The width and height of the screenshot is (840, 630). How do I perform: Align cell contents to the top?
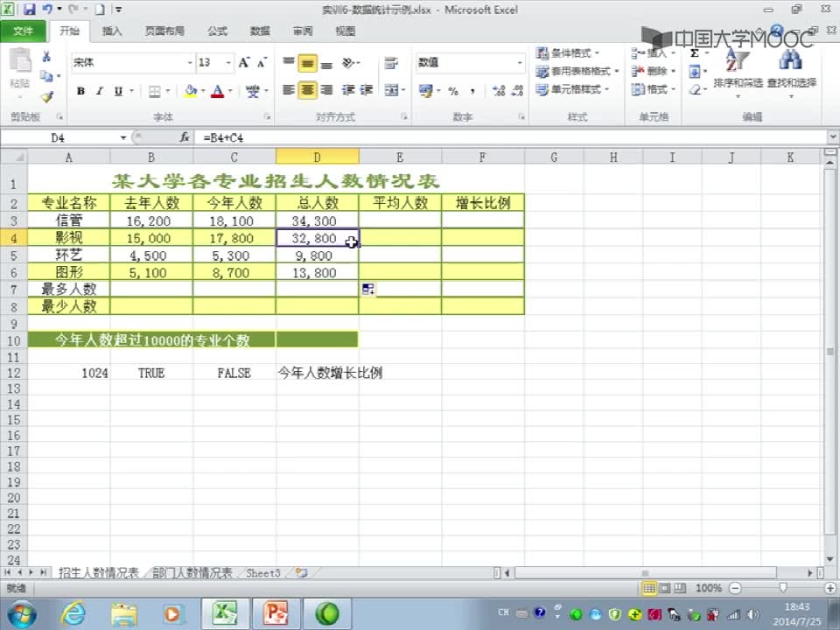tap(289, 63)
